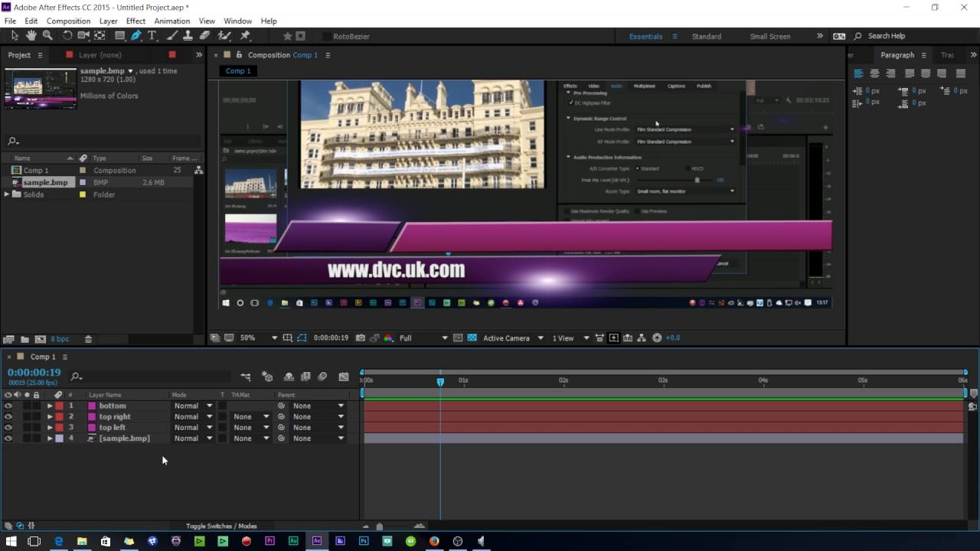980x551 pixels.
Task: Select the Eraser tool
Action: (204, 36)
